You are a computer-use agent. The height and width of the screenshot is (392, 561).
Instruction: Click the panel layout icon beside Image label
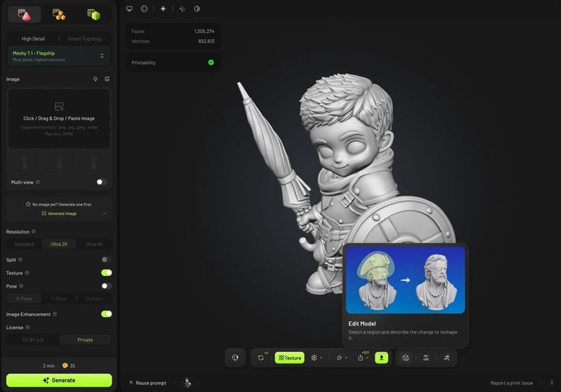107,79
